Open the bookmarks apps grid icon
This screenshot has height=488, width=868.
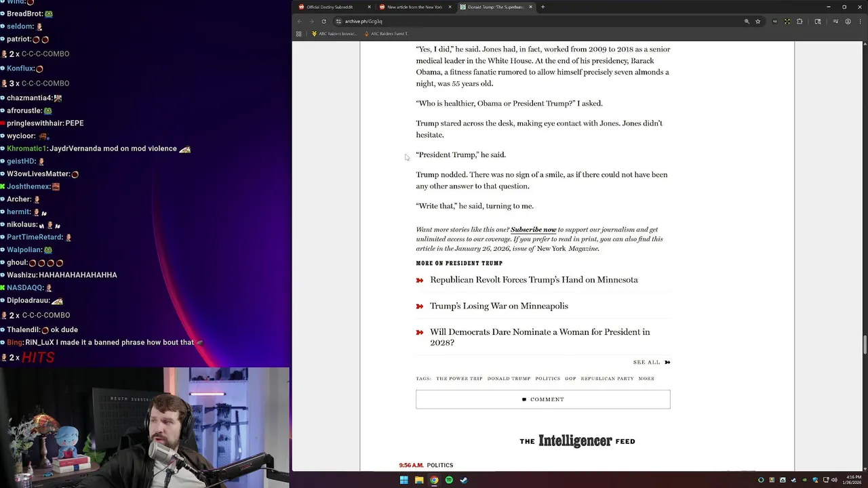coord(298,33)
